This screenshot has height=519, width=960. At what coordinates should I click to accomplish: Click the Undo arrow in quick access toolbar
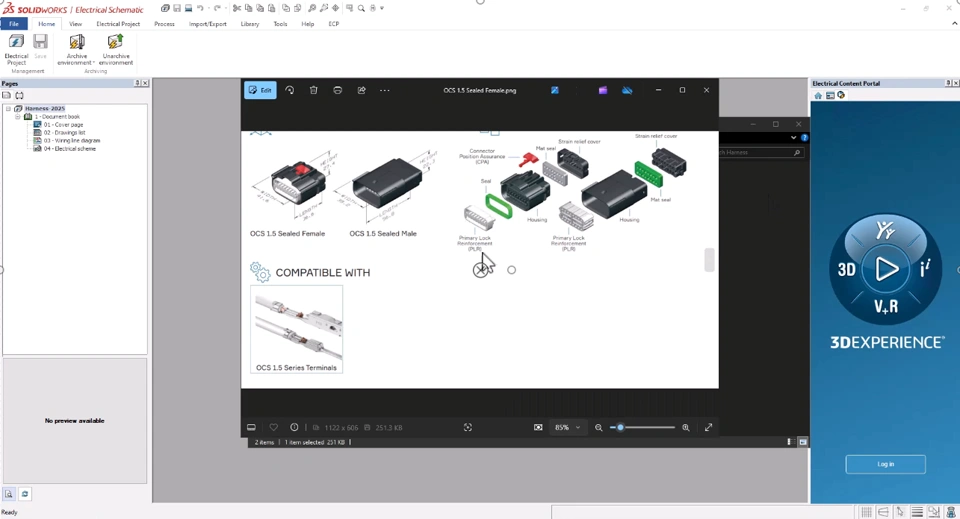200,8
